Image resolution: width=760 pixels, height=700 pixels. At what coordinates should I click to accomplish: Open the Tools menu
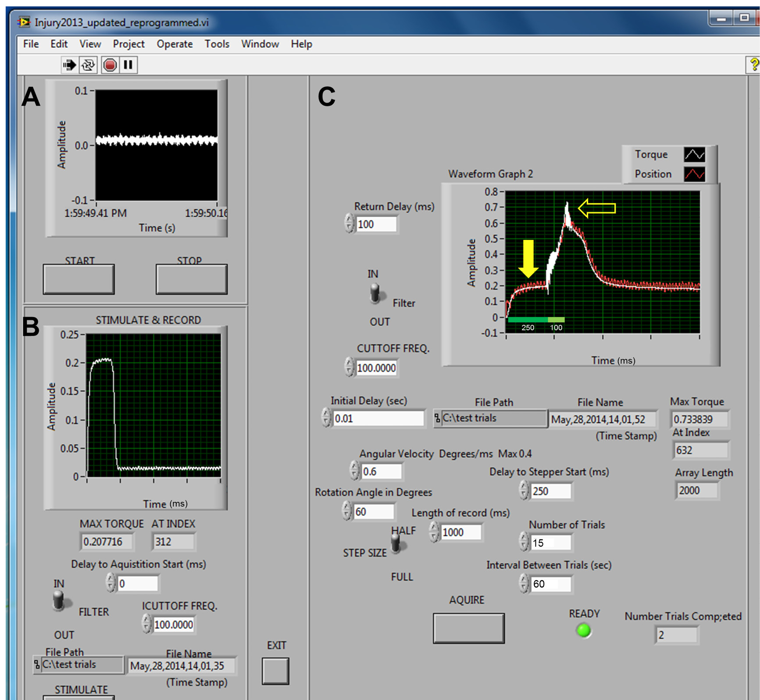[217, 44]
